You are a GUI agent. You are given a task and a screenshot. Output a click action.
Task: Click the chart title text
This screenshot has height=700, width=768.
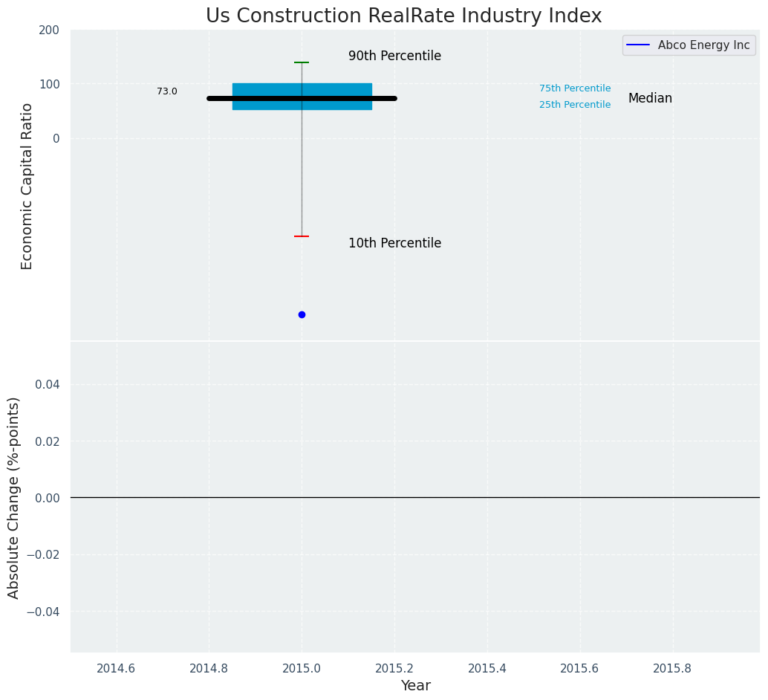403,16
